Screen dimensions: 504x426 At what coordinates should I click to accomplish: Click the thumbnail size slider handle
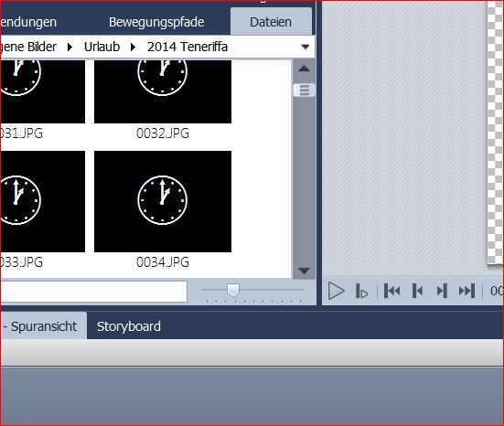coord(233,290)
